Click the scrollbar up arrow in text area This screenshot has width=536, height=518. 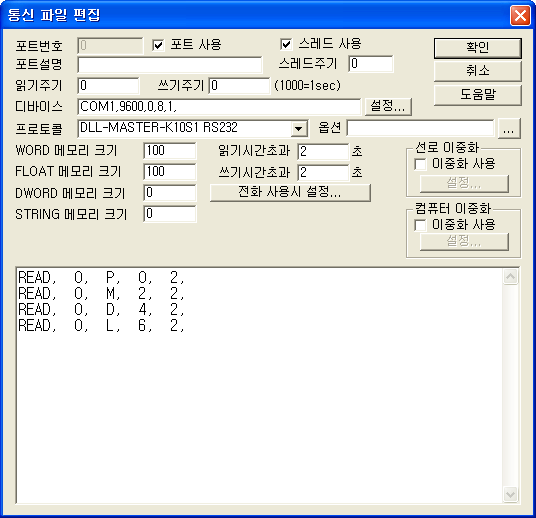click(510, 277)
